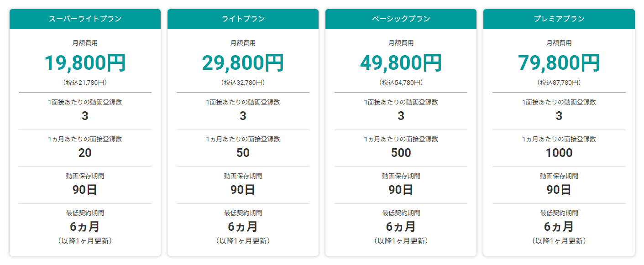Click the tax-included 87,780円 text
Image resolution: width=644 pixels, height=265 pixels.
tap(559, 83)
